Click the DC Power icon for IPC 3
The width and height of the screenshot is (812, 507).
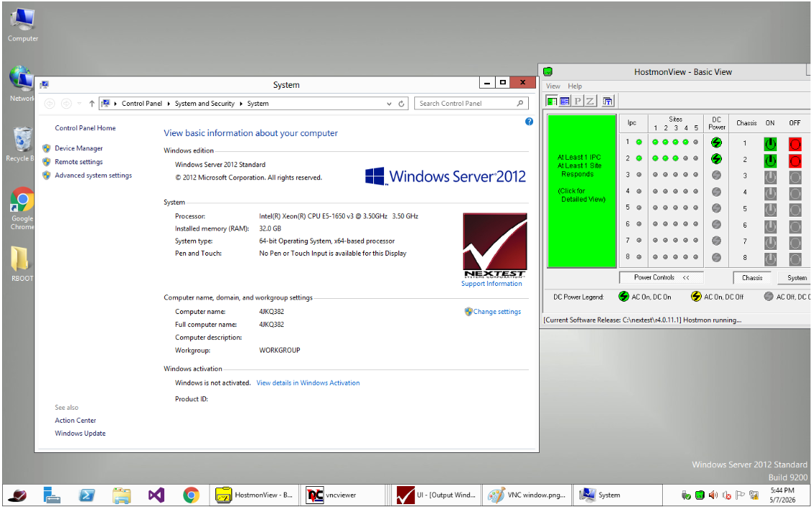716,175
